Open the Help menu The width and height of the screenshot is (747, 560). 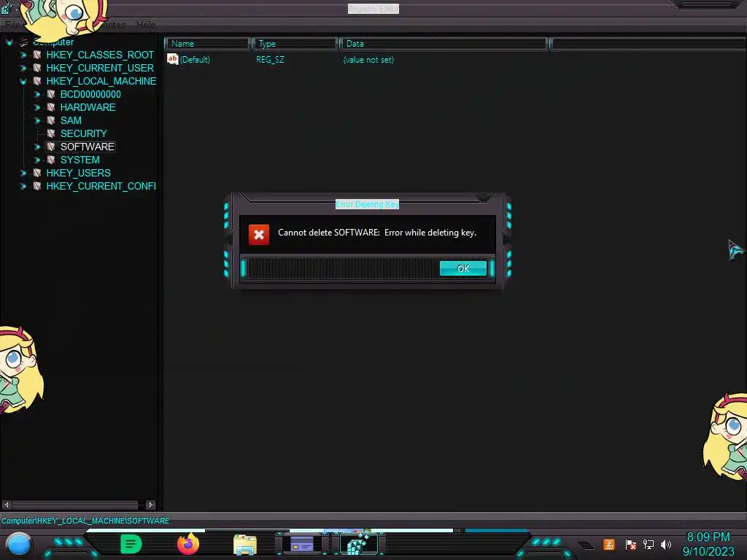tap(146, 25)
